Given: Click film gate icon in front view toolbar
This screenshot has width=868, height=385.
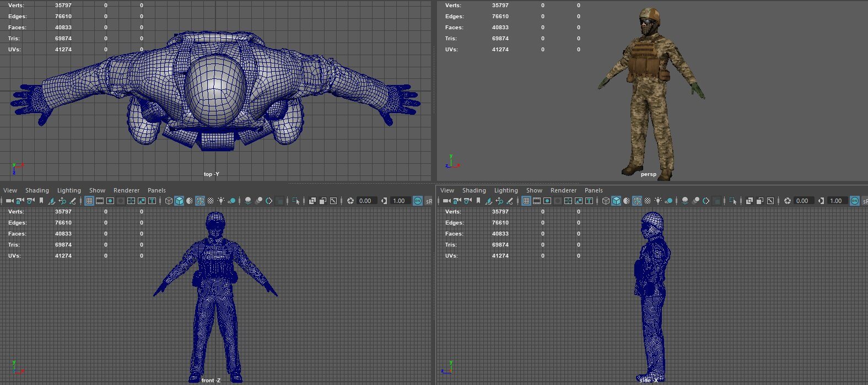Looking at the screenshot, I should [x=100, y=201].
